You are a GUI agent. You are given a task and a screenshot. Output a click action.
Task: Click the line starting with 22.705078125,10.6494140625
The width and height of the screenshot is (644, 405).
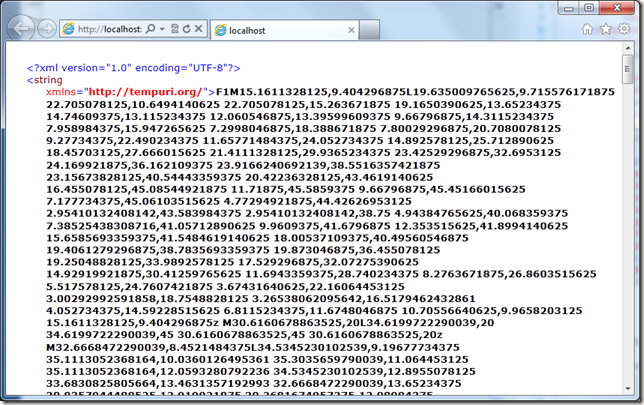click(303, 104)
